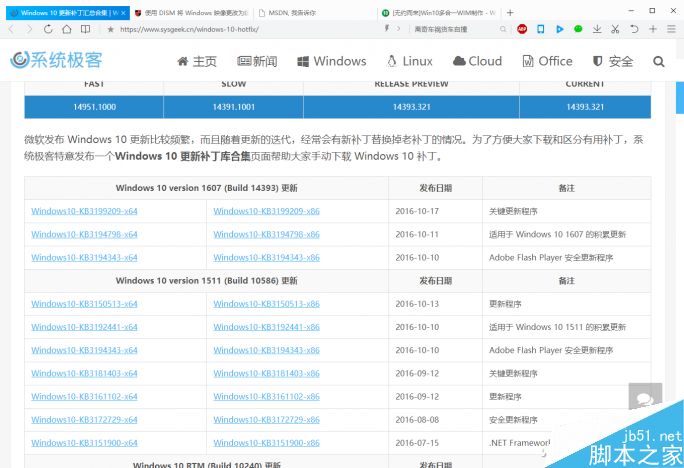Click the Windows 10 version 1511 table header

206,280
